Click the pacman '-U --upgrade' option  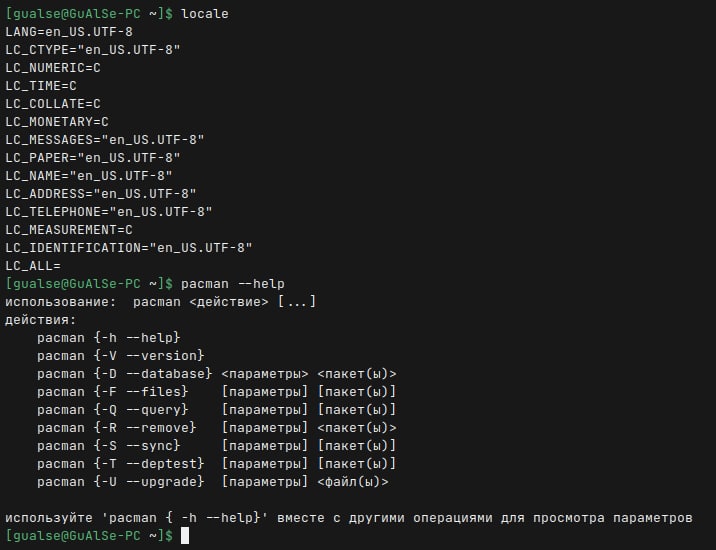coord(149,481)
